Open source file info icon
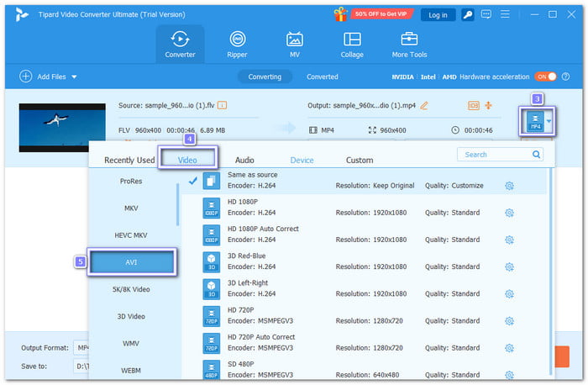This screenshot has width=588, height=385. click(x=222, y=105)
